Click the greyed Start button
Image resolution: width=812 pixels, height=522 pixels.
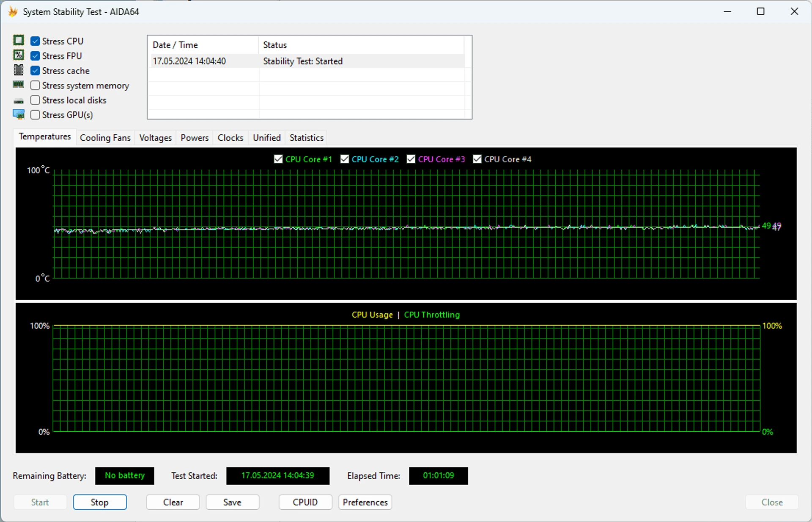[x=40, y=502]
